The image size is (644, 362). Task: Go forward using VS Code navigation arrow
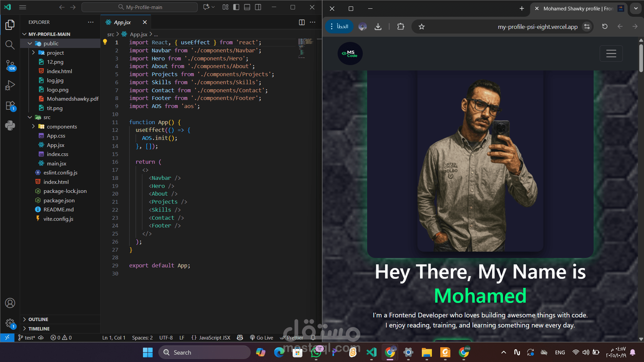point(73,7)
